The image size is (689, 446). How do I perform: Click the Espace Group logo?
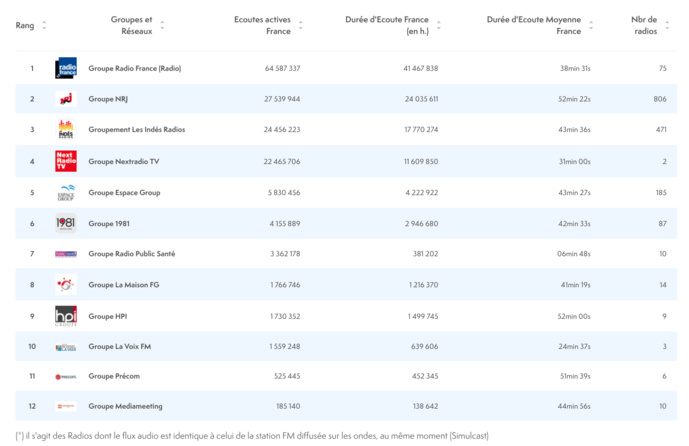(66, 192)
